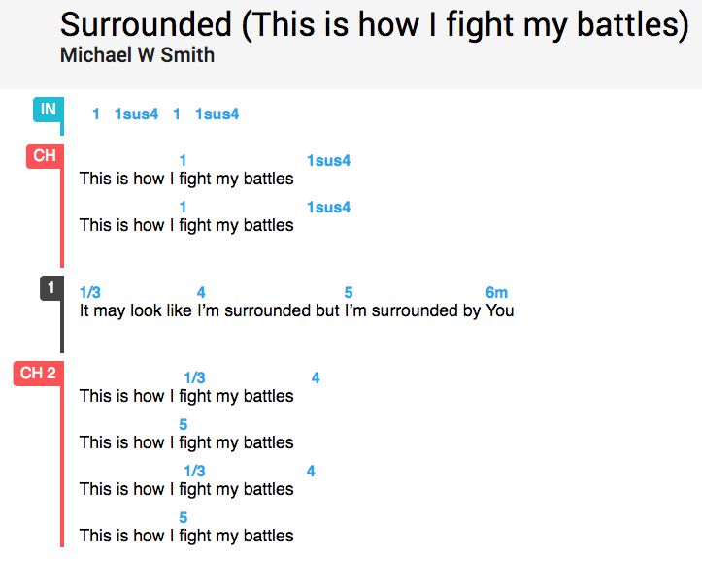702x588 pixels.
Task: Select 1sus4 chord on second chorus line
Action: 328,208
